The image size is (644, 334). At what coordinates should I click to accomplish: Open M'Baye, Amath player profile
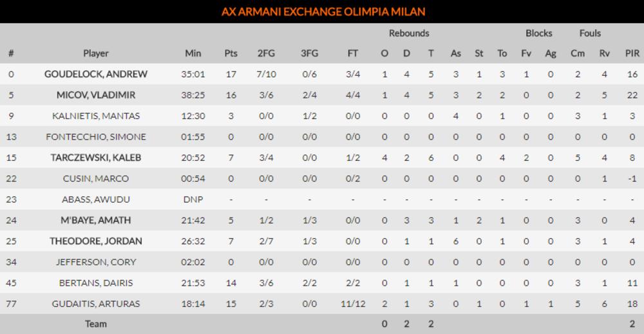(96, 220)
